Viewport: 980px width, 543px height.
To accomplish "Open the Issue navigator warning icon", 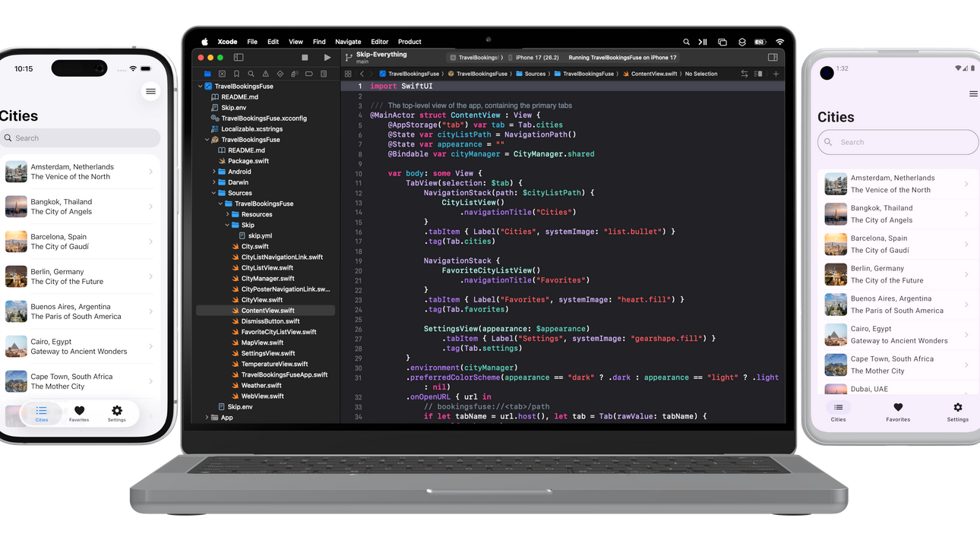I will (265, 74).
